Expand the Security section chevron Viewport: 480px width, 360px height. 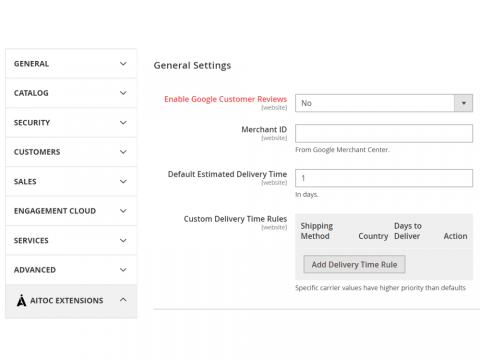(x=123, y=123)
